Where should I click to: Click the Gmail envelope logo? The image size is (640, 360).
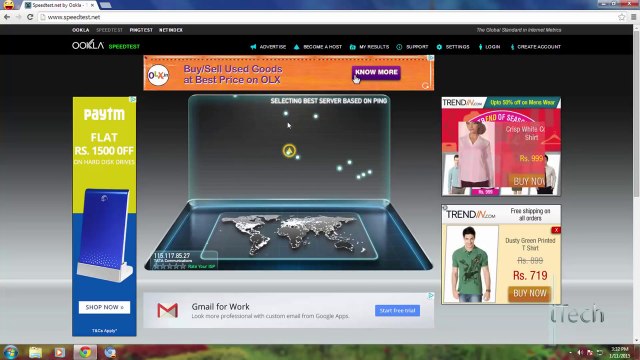tap(168, 311)
